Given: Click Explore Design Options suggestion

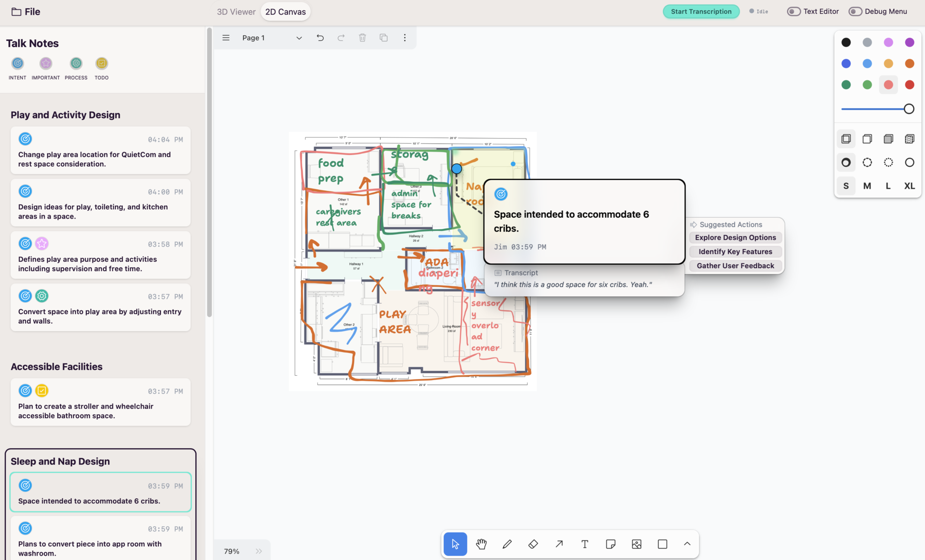Looking at the screenshot, I should coord(735,237).
